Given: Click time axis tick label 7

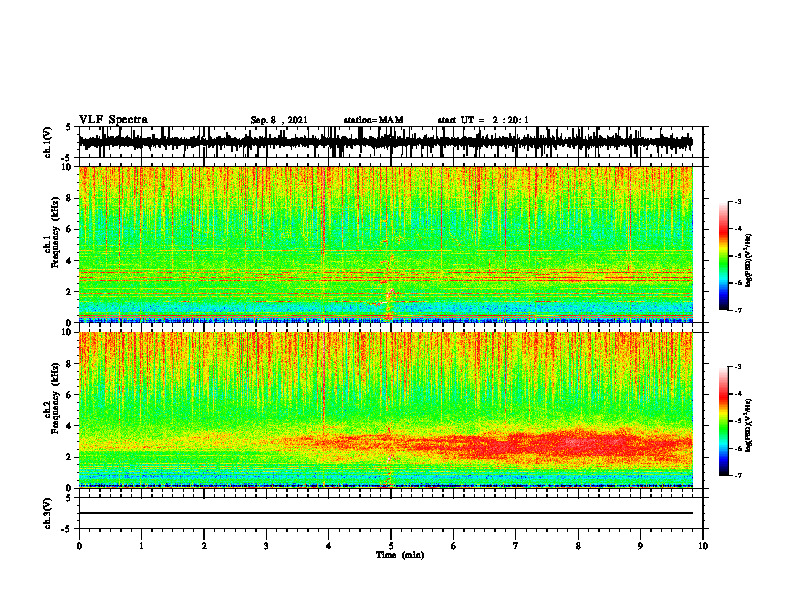Looking at the screenshot, I should (516, 546).
